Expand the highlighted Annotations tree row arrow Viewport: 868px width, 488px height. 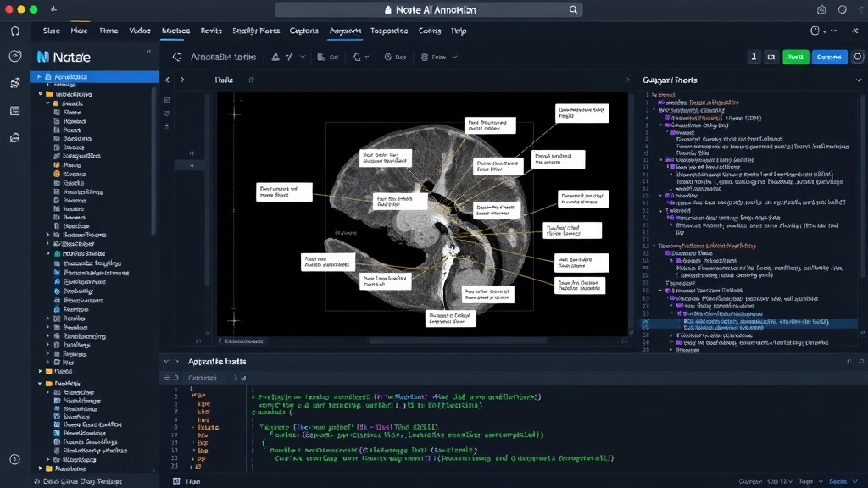coord(39,77)
